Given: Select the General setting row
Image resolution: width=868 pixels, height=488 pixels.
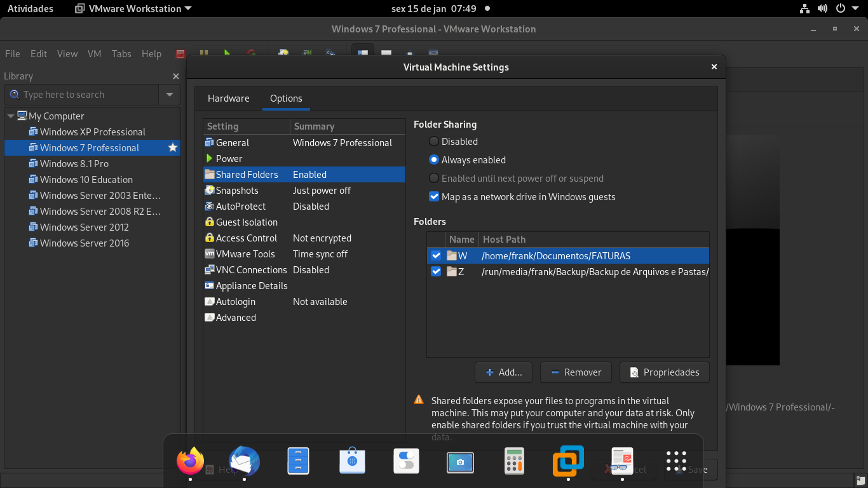Looking at the screenshot, I should point(304,143).
